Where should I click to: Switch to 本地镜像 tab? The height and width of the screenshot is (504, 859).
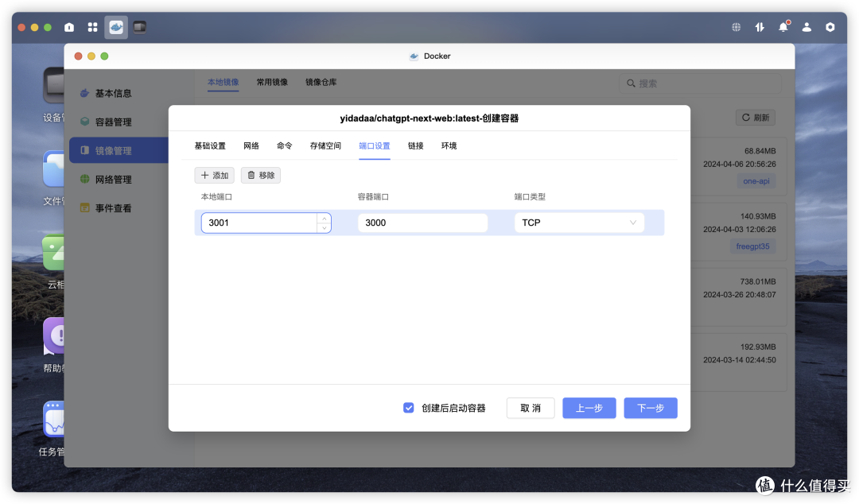pyautogui.click(x=223, y=83)
